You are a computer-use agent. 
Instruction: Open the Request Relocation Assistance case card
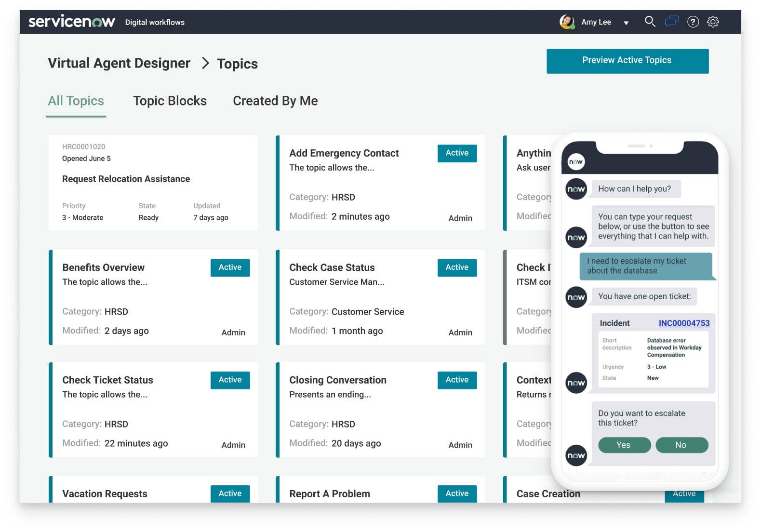click(153, 183)
